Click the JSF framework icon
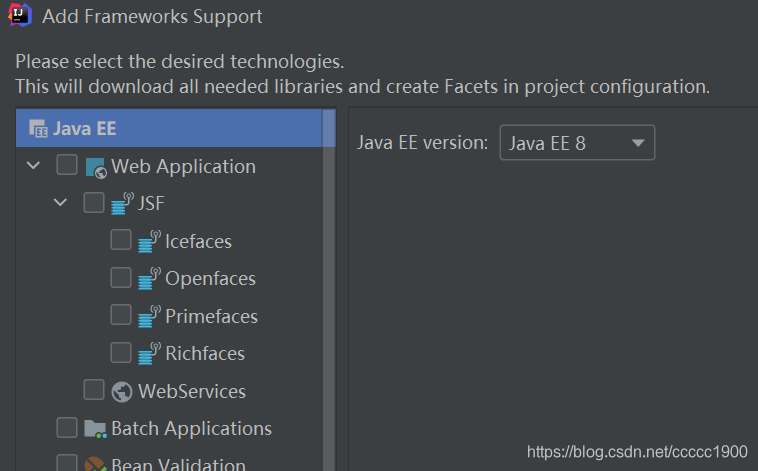The width and height of the screenshot is (758, 471). tap(122, 204)
